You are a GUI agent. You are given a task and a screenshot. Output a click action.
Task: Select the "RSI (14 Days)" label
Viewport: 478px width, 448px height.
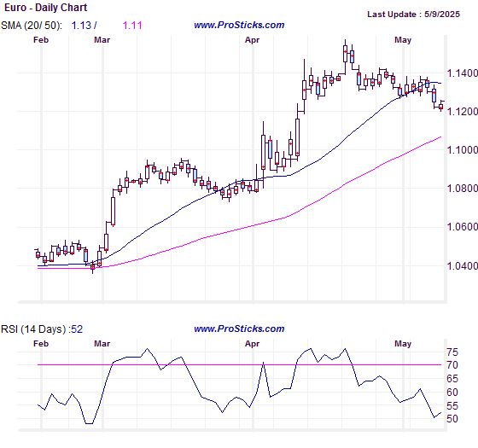[33, 329]
